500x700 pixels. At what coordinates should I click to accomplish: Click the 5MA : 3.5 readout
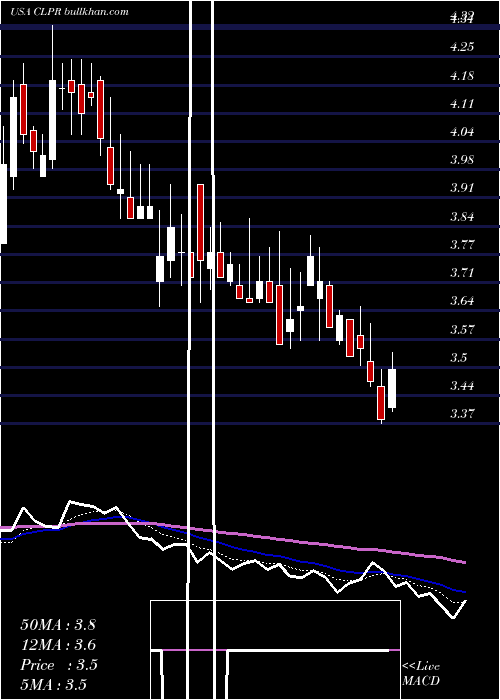pos(54,685)
